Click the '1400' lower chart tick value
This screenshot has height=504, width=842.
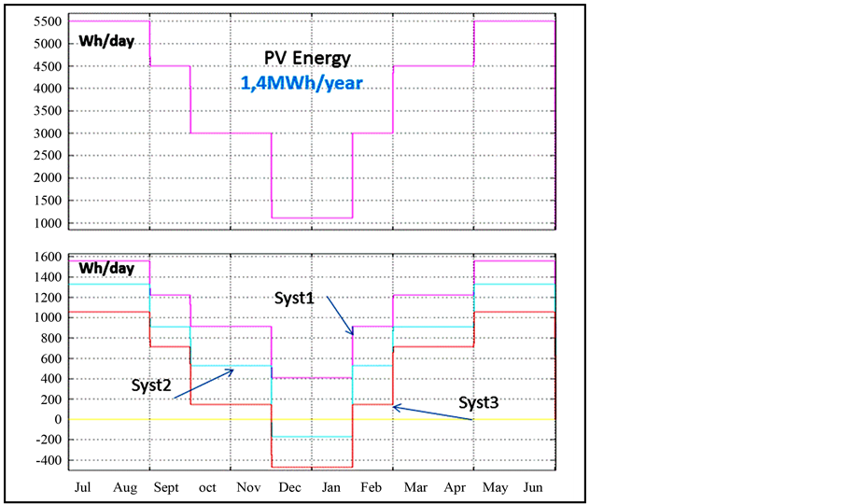tap(49, 277)
